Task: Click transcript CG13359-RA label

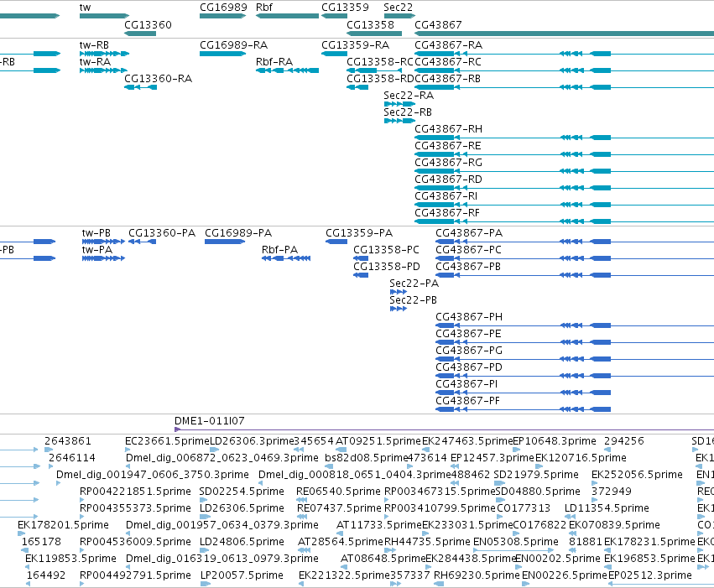Action: [355, 45]
